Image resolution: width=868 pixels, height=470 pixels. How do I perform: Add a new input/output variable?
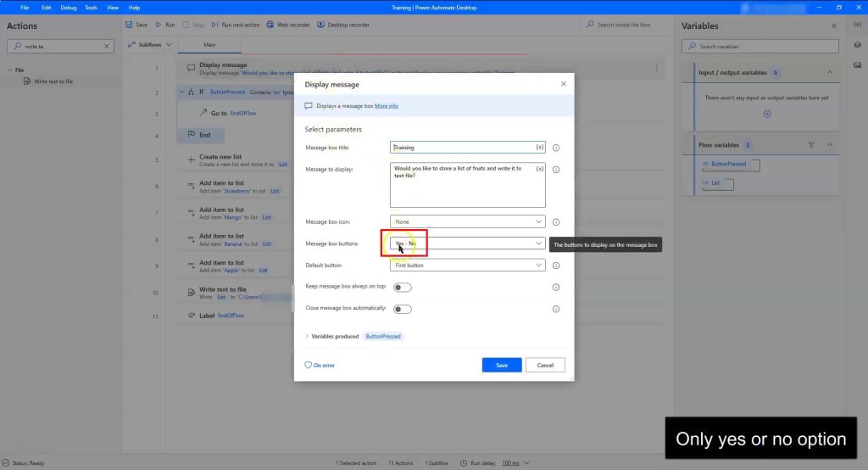[766, 115]
